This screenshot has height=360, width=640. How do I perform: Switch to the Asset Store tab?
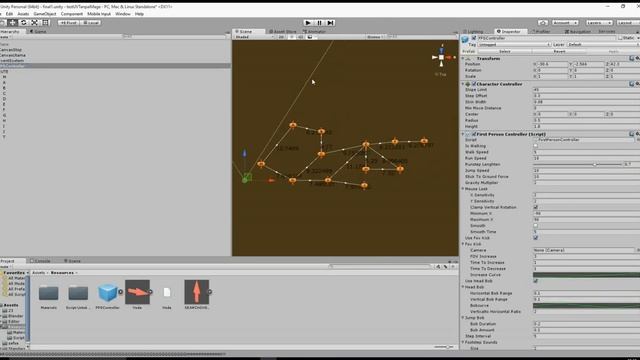(x=283, y=31)
